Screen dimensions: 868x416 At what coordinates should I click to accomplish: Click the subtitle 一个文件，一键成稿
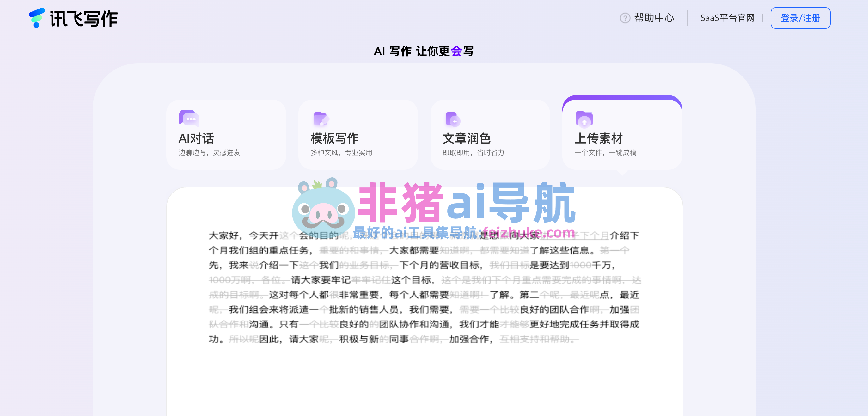(x=605, y=152)
